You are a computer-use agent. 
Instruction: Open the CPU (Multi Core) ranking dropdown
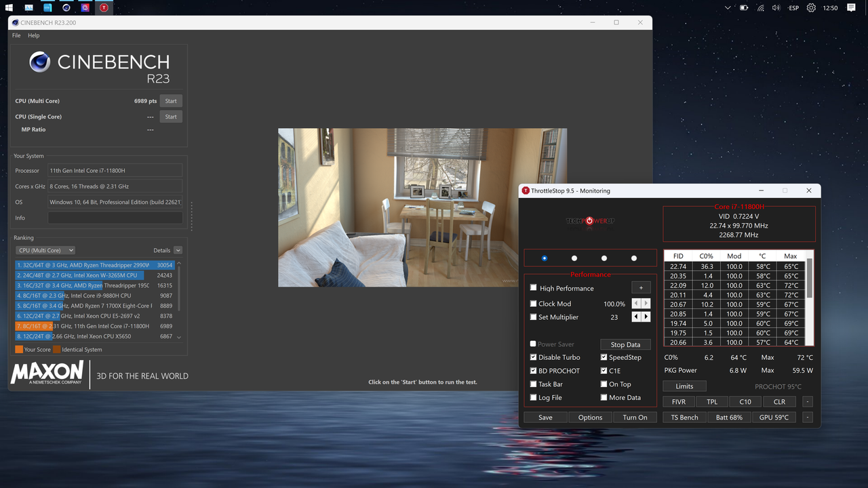[x=45, y=250]
